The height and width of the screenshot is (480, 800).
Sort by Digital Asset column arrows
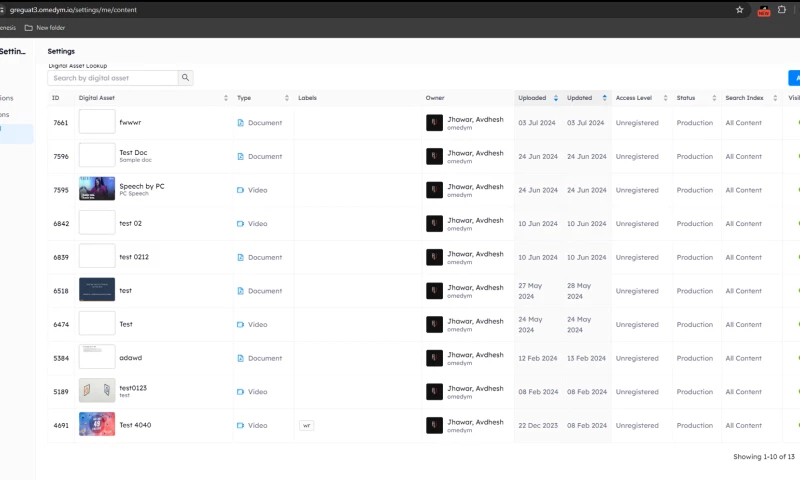pos(226,98)
